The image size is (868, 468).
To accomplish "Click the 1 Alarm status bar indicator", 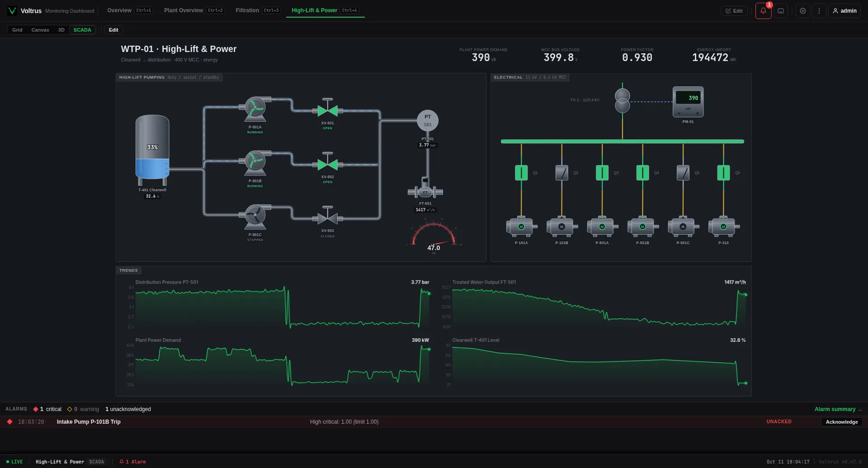I will pyautogui.click(x=132, y=462).
